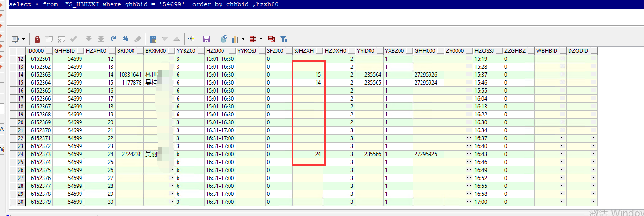The image size is (644, 216).
Task: Click the next record down triangle
Action: pos(165,39)
